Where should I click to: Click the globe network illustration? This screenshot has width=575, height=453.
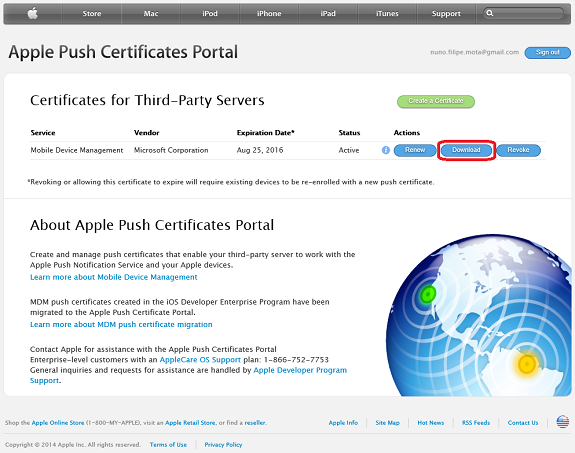[479, 315]
